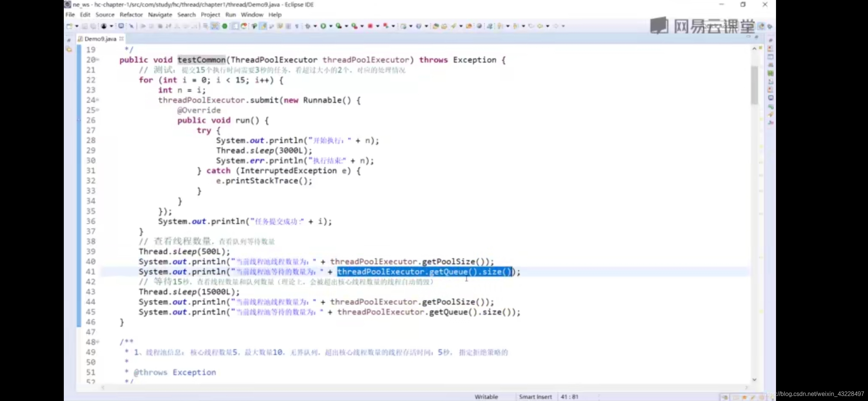Select the Demo9.java editor tab
868x401 pixels.
100,39
